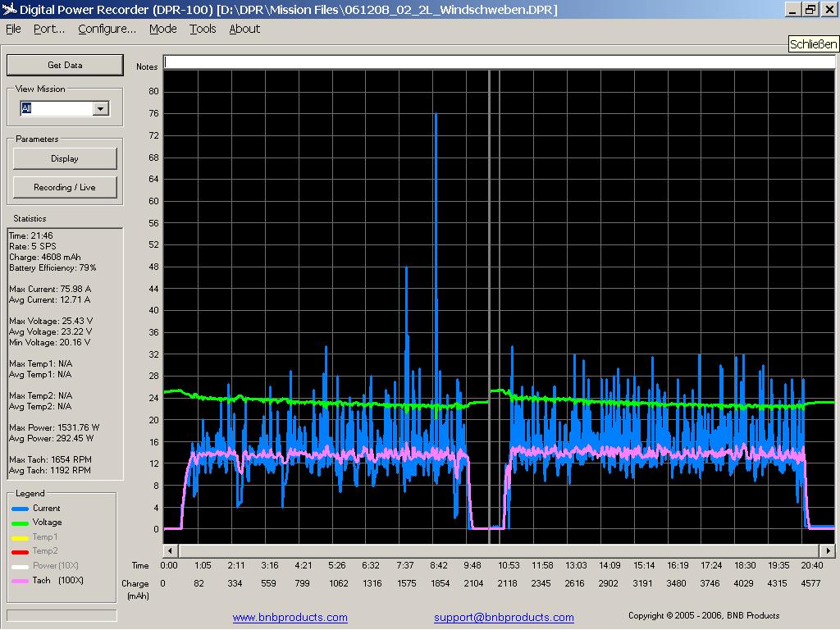Click the 'Min Voltage: 20.16 V' statistic

[x=49, y=342]
